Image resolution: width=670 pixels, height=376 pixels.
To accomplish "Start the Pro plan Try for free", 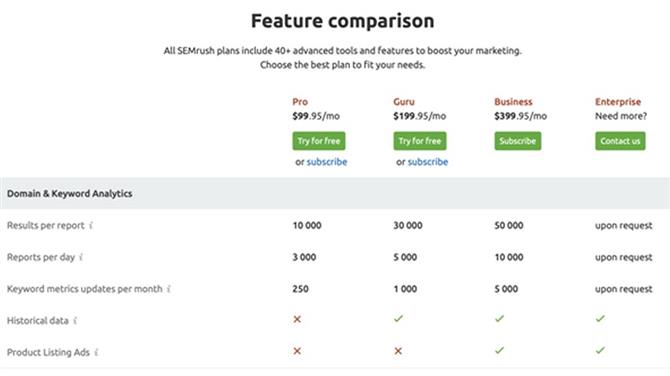I will 319,141.
